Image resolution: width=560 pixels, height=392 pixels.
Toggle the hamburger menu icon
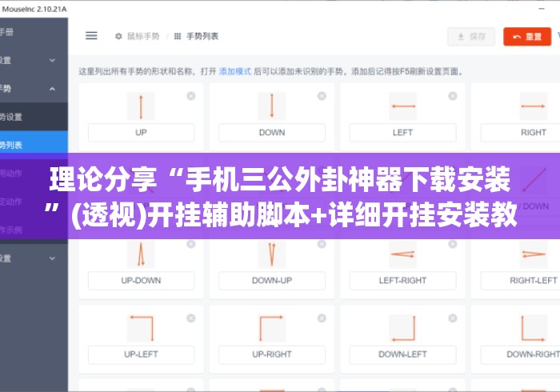(91, 36)
